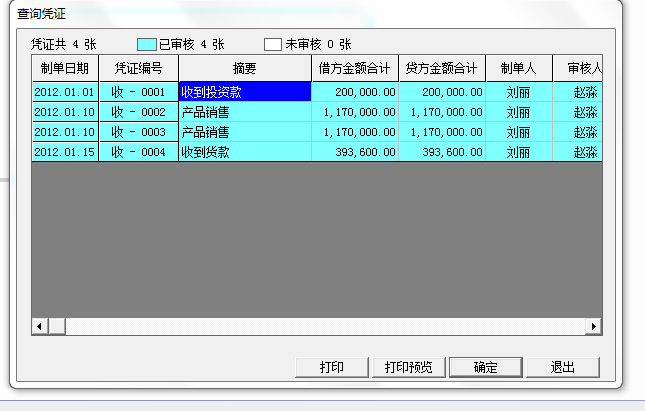Click 1,170,000.00 credit in row 收 - 0003
645x411 pixels.
coord(442,132)
